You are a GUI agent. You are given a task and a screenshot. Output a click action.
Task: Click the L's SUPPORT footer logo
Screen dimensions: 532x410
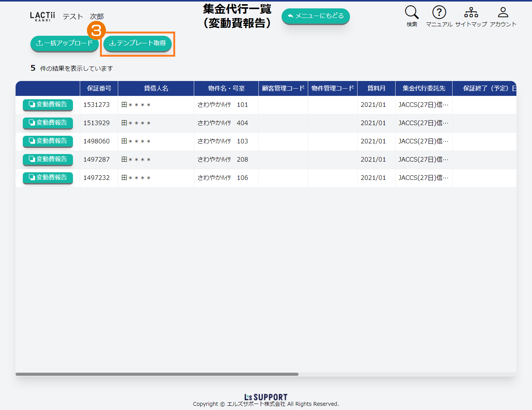(266, 397)
